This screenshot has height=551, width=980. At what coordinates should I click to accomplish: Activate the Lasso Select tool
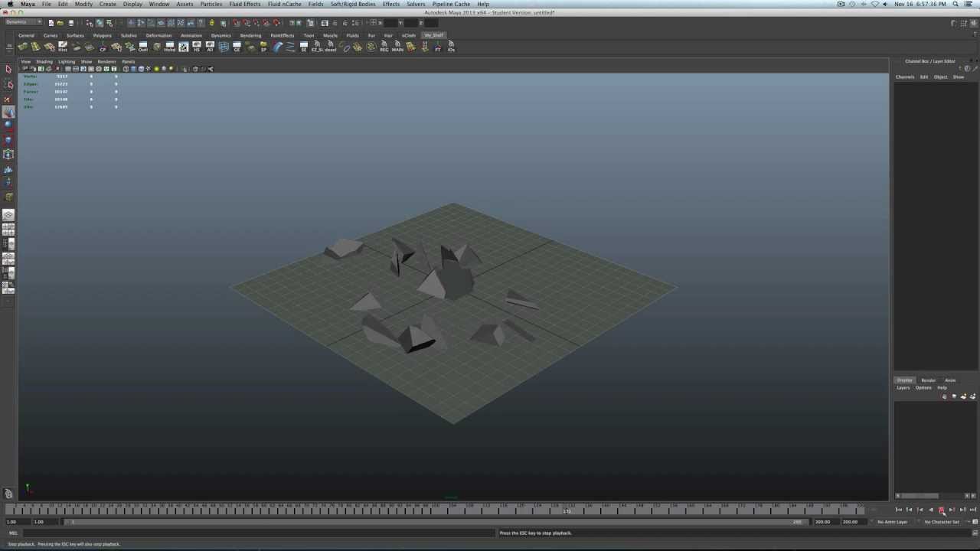[x=8, y=84]
